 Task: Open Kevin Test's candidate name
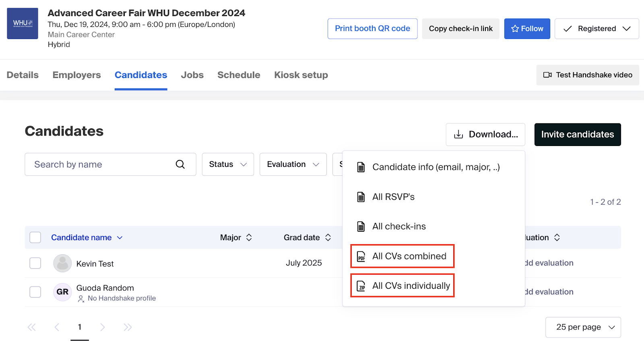(95, 264)
